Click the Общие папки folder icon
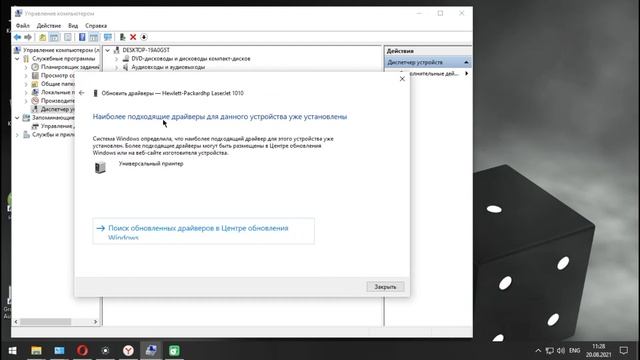The image size is (640, 360). pyautogui.click(x=35, y=84)
